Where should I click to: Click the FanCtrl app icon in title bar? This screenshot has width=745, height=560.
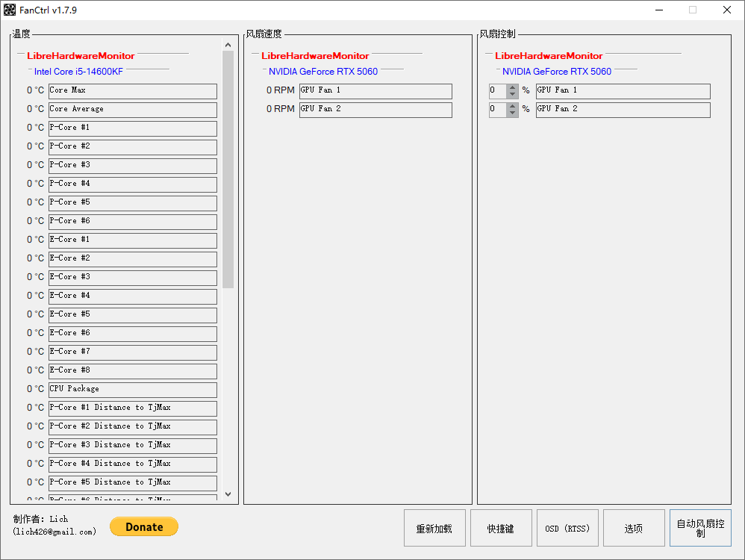[10, 10]
